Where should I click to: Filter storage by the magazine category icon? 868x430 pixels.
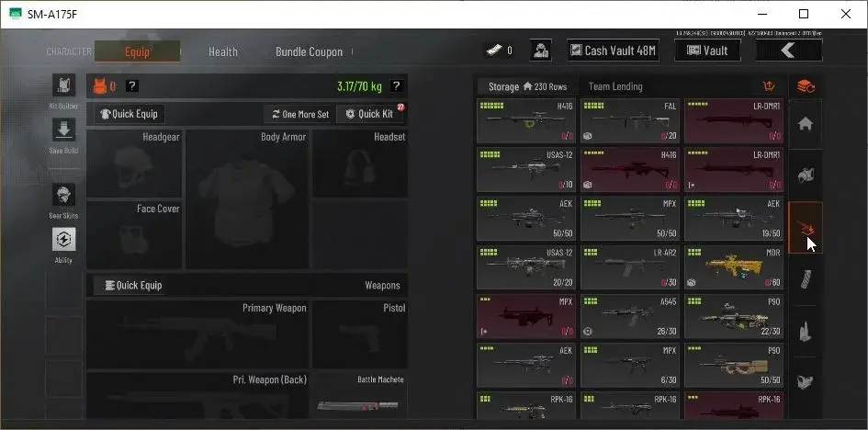pyautogui.click(x=806, y=278)
